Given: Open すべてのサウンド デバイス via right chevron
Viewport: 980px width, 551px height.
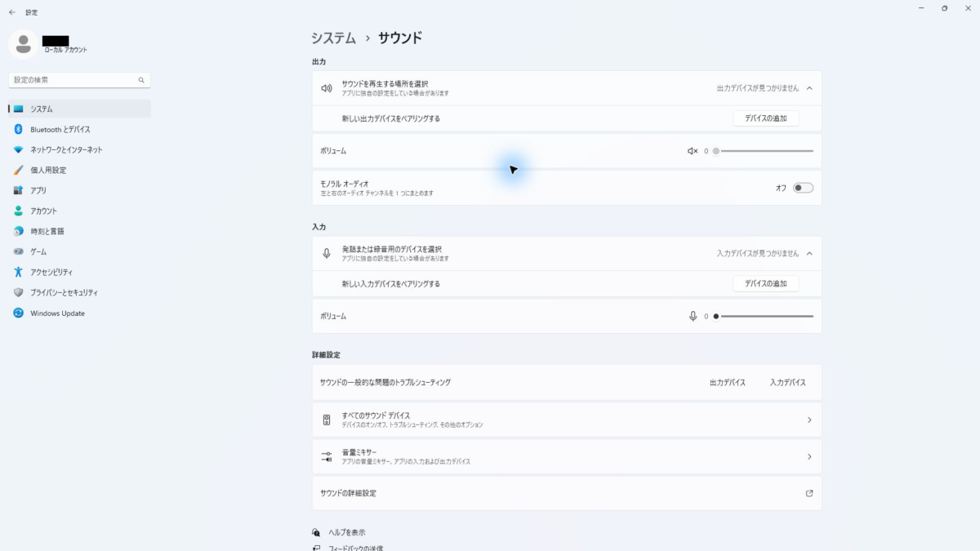Looking at the screenshot, I should (809, 420).
